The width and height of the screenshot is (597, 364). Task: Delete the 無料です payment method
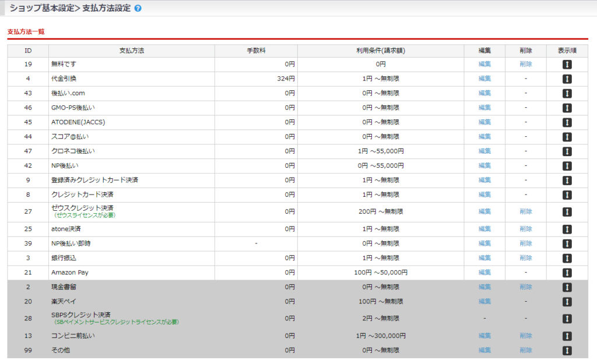(x=525, y=64)
